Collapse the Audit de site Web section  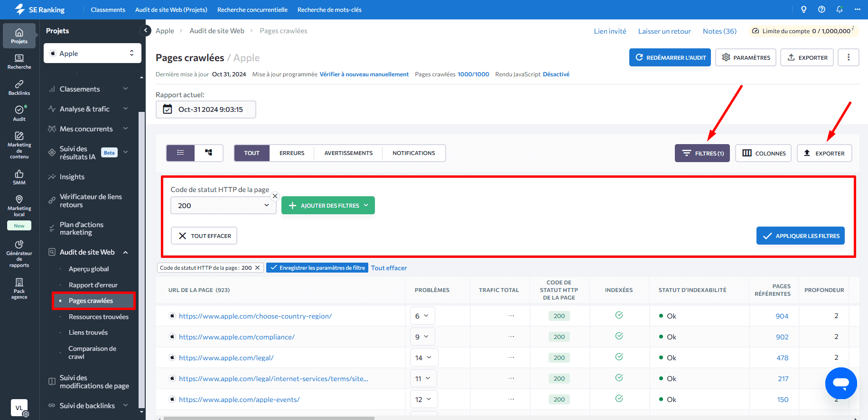coord(126,252)
